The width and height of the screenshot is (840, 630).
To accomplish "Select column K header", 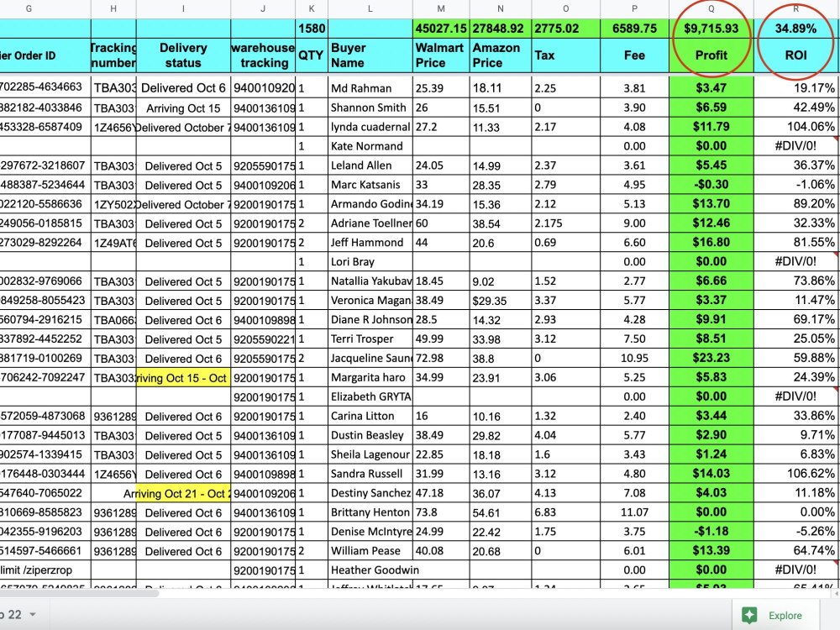I will (x=312, y=8).
